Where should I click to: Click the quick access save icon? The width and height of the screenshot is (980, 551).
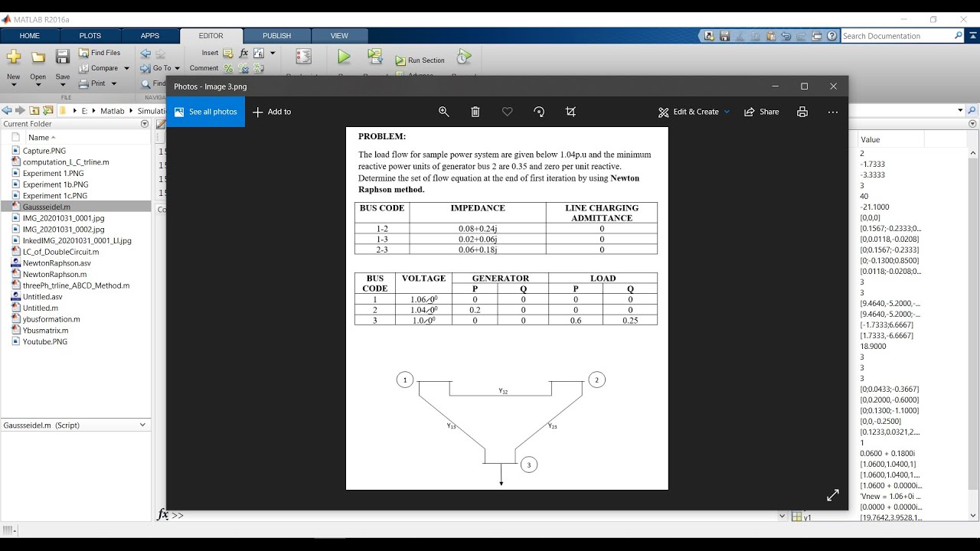click(x=725, y=36)
